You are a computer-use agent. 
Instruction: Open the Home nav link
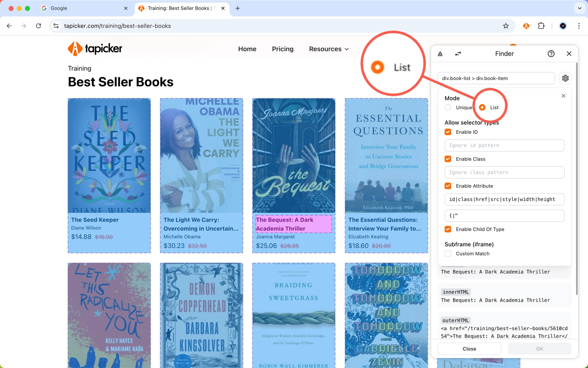tap(247, 49)
